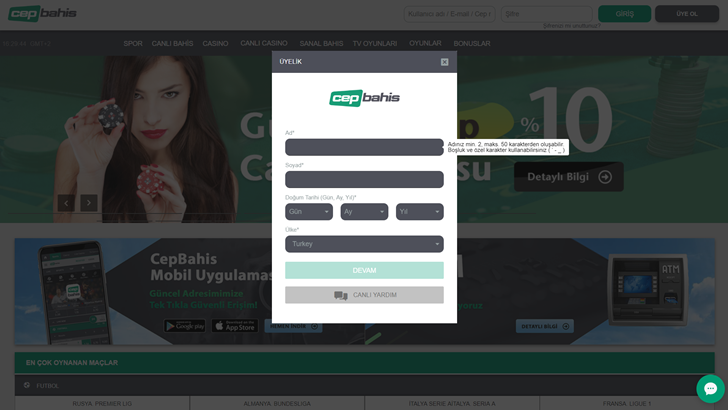This screenshot has height=410, width=728.
Task: Open the Ay month dropdown
Action: (364, 212)
